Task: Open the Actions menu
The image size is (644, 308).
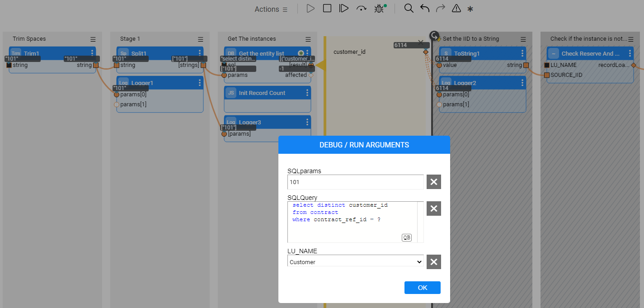Action: [x=271, y=9]
